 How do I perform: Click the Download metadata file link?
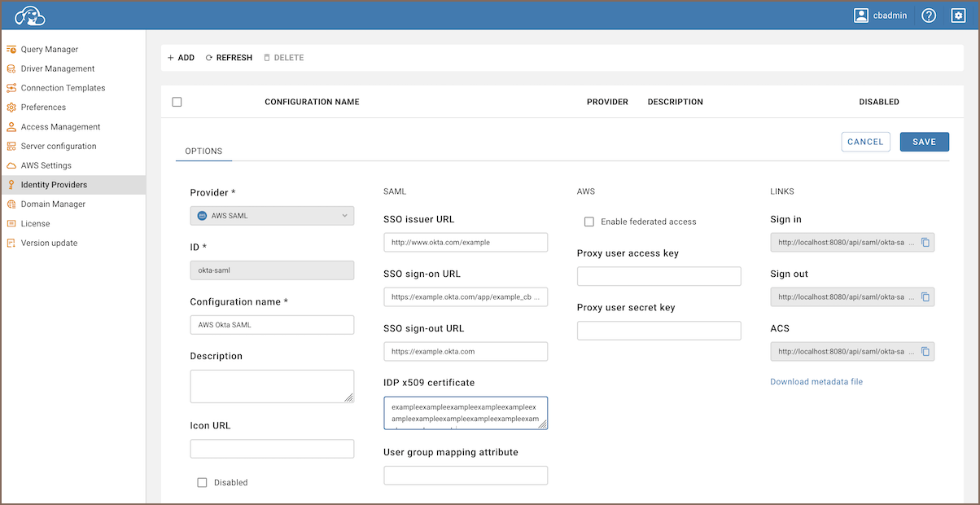click(x=816, y=381)
